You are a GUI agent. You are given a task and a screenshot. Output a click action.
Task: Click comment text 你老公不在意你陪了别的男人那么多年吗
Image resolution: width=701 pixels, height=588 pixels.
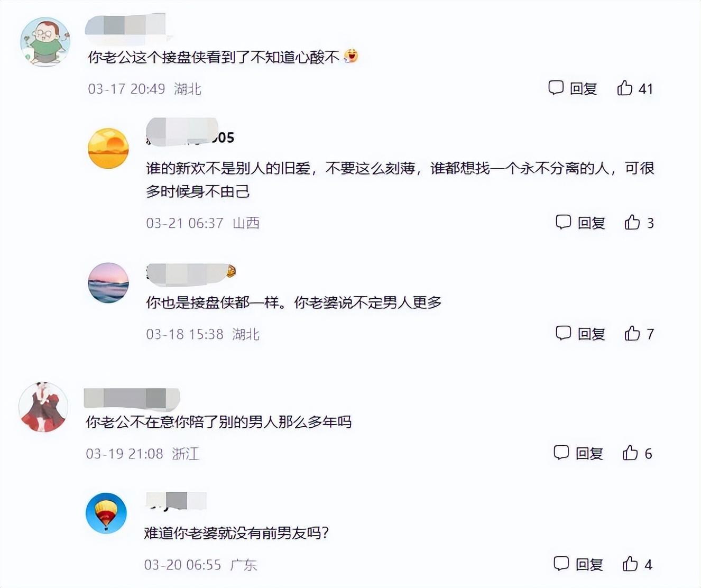coord(218,422)
